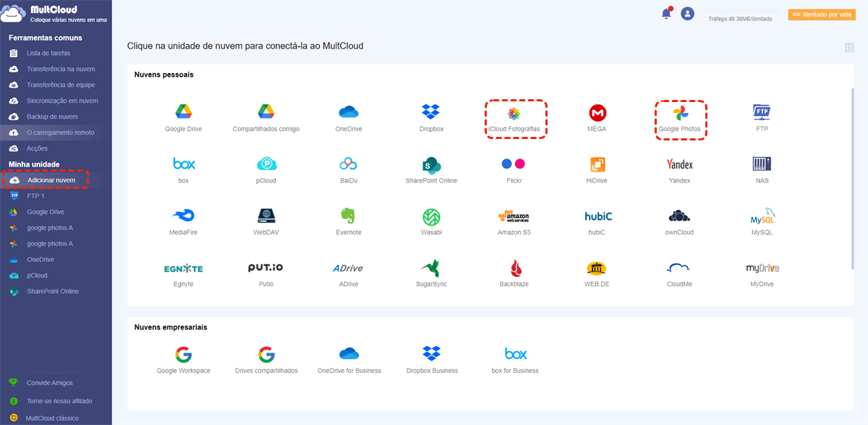Open Lista de tarefas in sidebar
Image resolution: width=868 pixels, height=425 pixels.
(x=48, y=54)
